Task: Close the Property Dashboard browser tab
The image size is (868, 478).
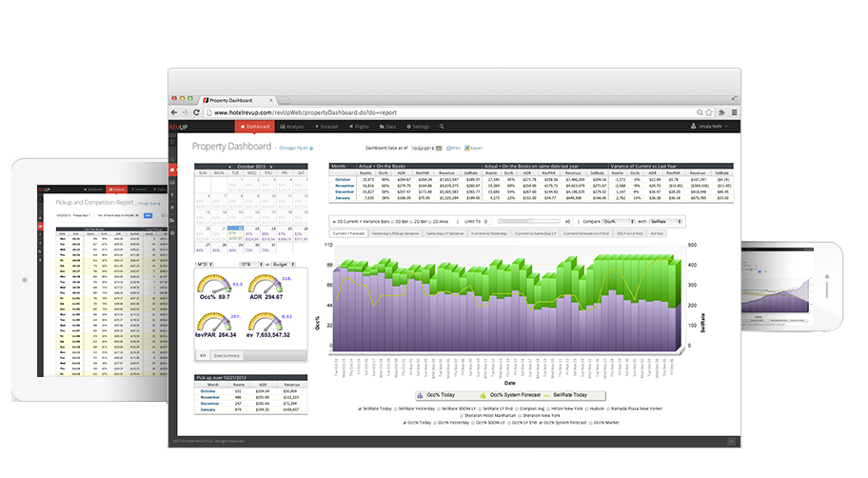Action: click(x=270, y=100)
